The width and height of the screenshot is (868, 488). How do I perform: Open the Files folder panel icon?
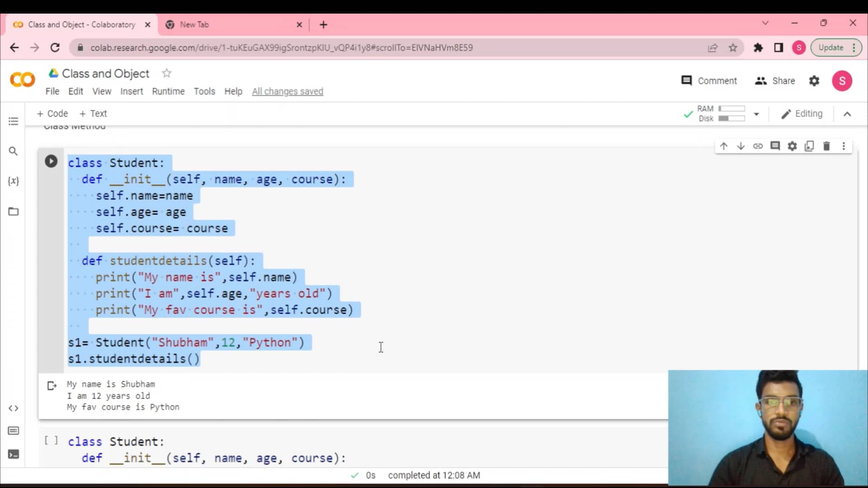(13, 211)
